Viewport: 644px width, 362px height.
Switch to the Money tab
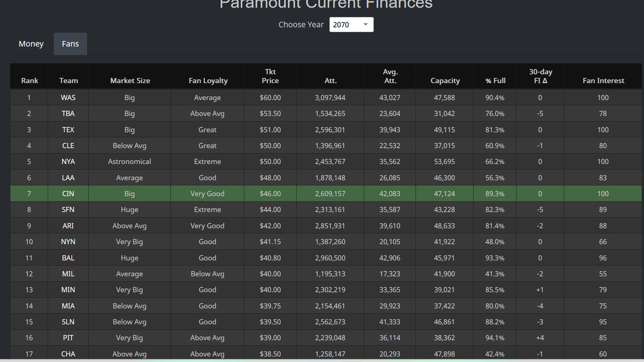(31, 44)
